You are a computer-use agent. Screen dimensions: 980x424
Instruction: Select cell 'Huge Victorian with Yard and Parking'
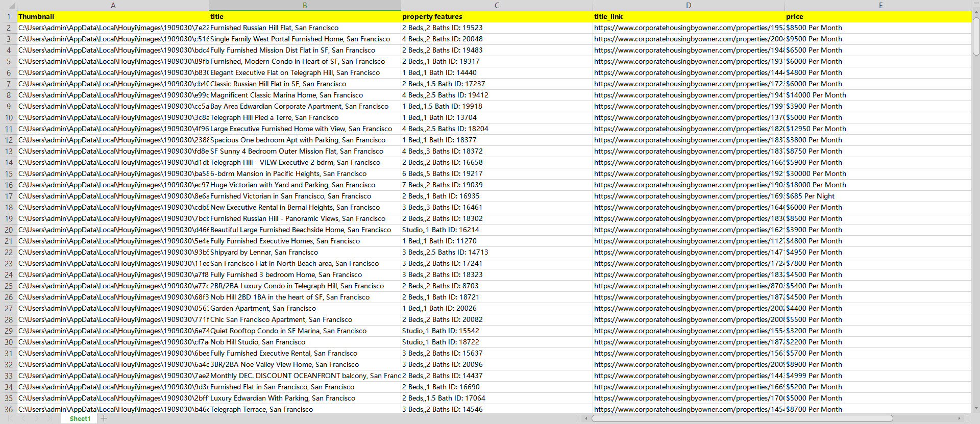coord(305,185)
